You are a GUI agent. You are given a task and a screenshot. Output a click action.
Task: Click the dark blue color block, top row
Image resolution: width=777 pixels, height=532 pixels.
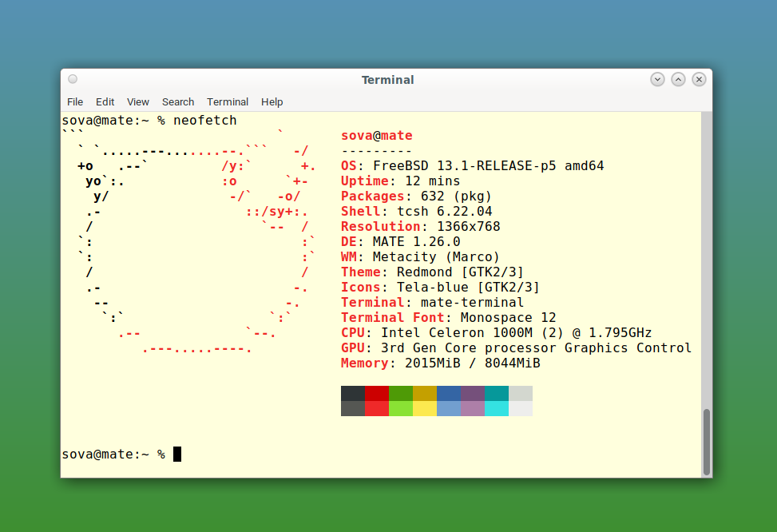click(x=449, y=393)
